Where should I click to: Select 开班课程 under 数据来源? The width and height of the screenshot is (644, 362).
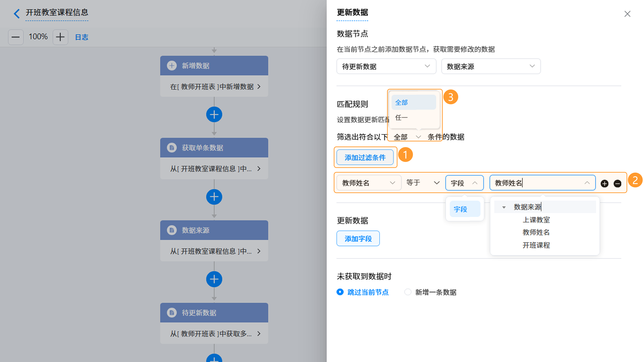tap(536, 245)
